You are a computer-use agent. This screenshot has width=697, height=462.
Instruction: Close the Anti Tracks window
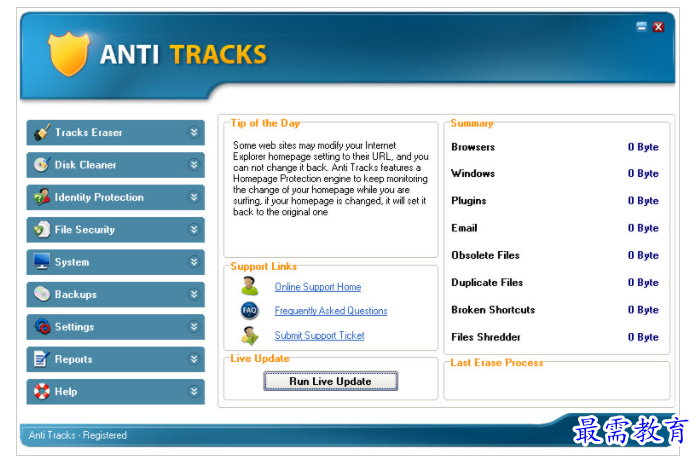coord(658,27)
